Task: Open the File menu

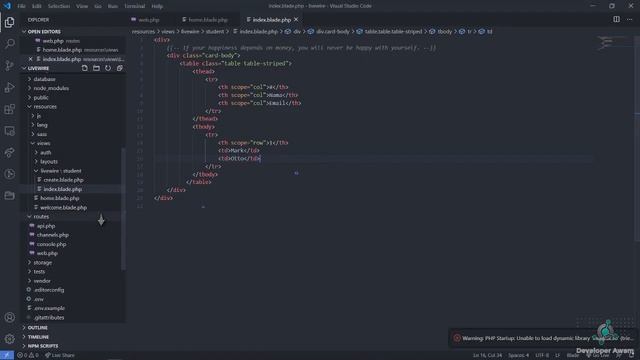Action: point(21,6)
